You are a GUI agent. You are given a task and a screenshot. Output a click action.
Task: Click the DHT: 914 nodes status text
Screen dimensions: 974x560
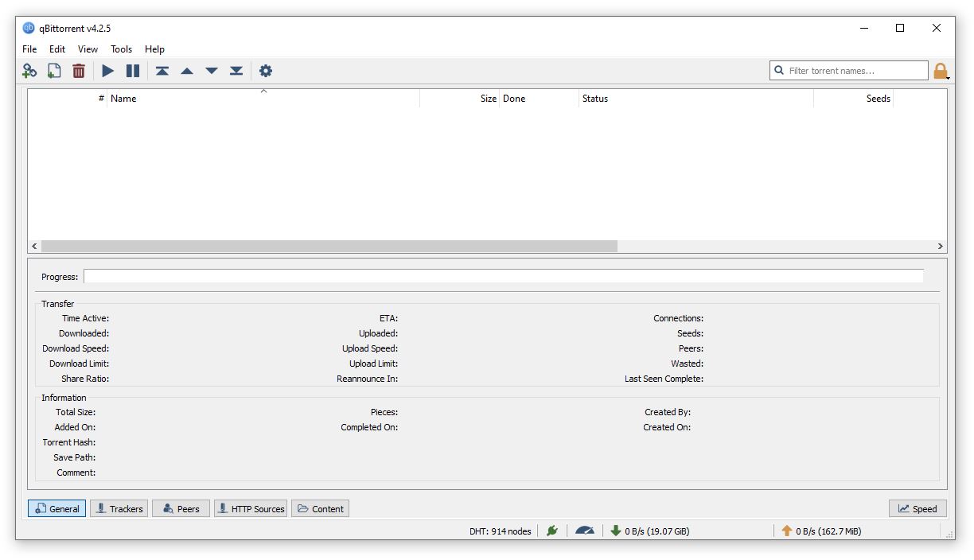tap(501, 531)
